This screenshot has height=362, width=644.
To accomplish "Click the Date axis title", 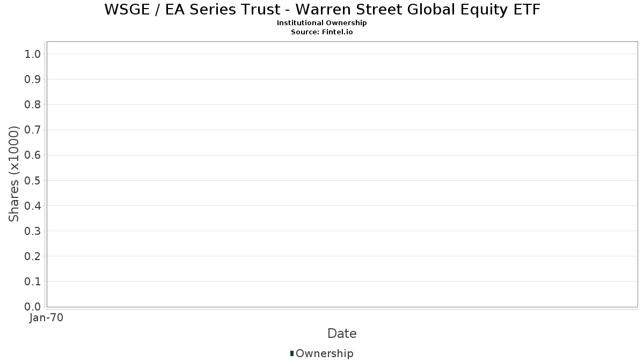I will click(x=342, y=334).
